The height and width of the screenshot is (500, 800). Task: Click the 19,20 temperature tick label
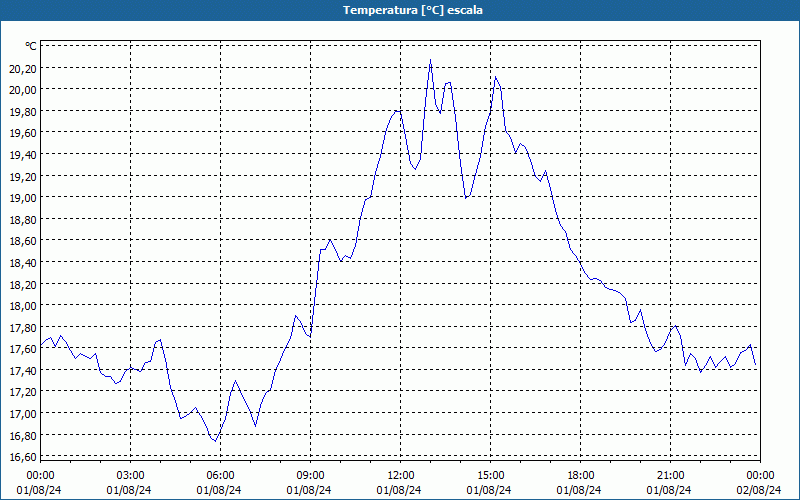[x=23, y=176]
